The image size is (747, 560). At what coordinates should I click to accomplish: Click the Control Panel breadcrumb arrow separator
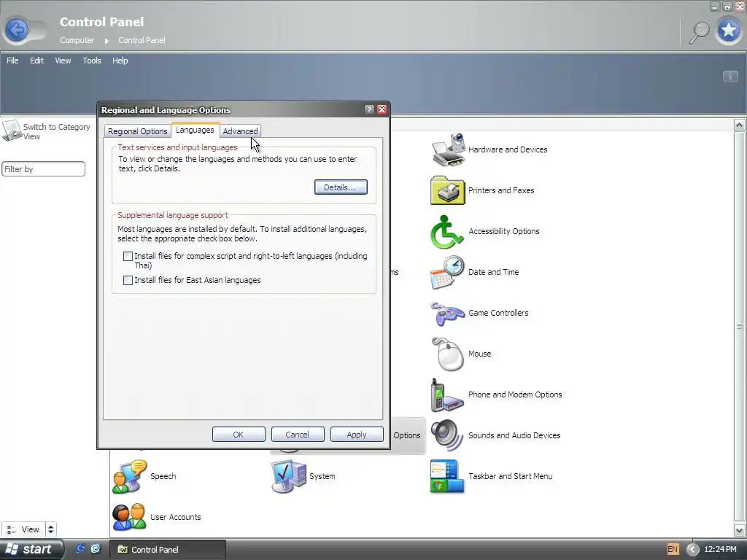(x=107, y=41)
